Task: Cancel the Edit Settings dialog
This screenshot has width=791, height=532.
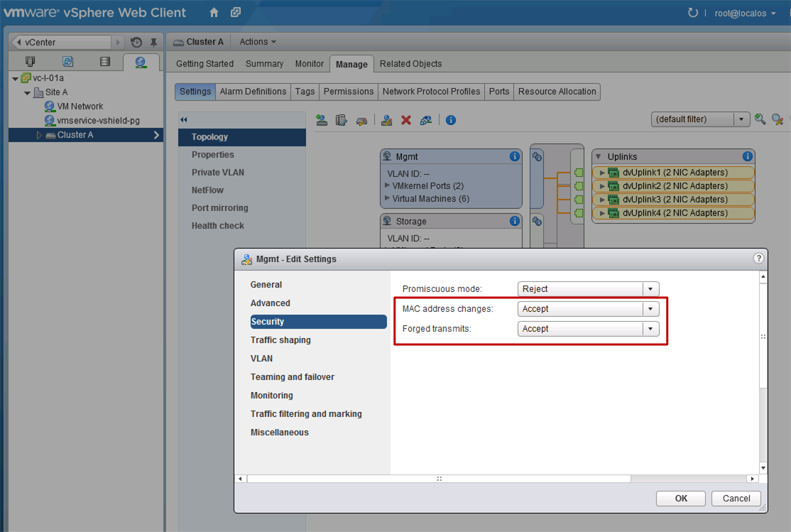Action: coord(736,498)
